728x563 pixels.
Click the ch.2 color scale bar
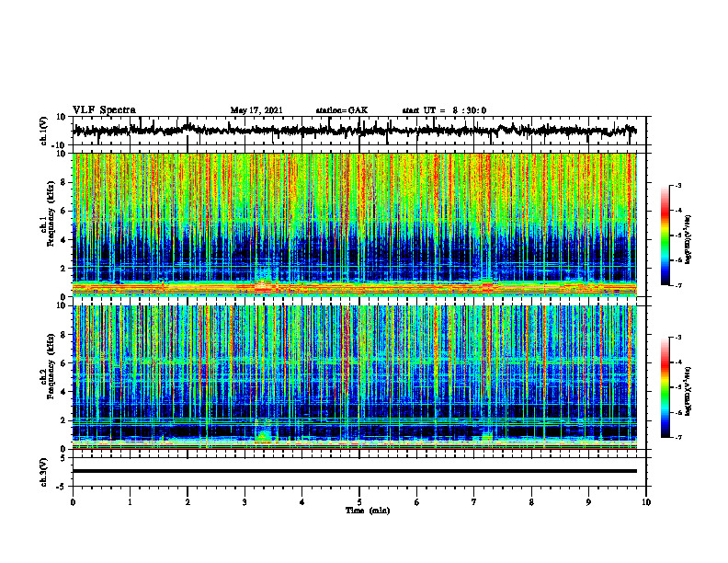click(665, 387)
